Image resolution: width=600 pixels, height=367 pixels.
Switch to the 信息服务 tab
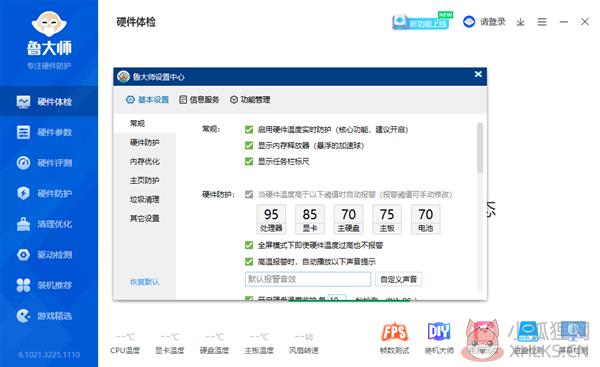click(199, 99)
